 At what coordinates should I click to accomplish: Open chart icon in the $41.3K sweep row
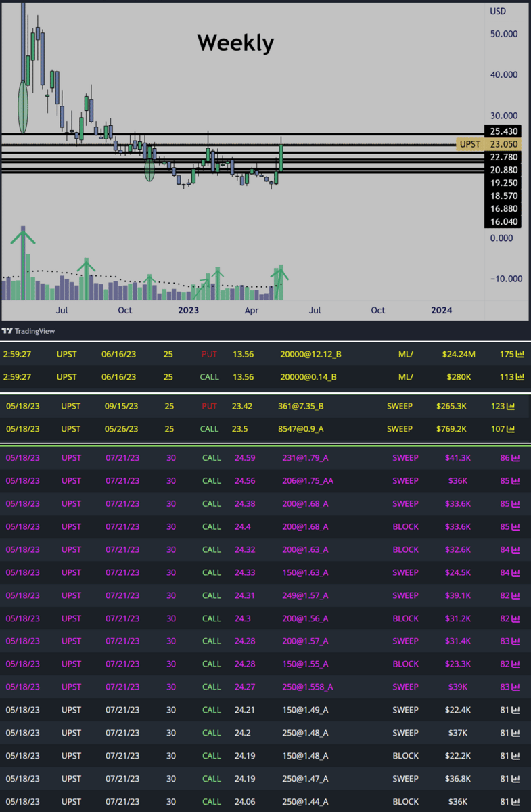tap(515, 458)
